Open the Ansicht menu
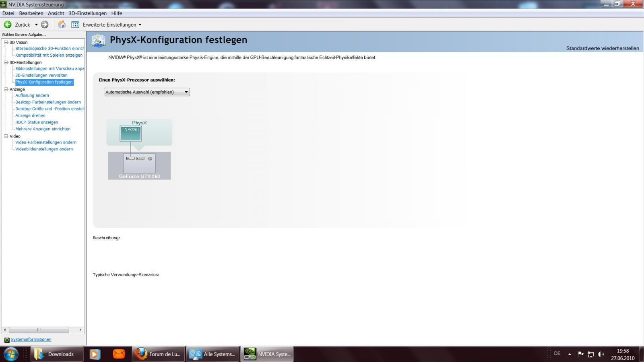The width and height of the screenshot is (644, 362). (x=56, y=13)
